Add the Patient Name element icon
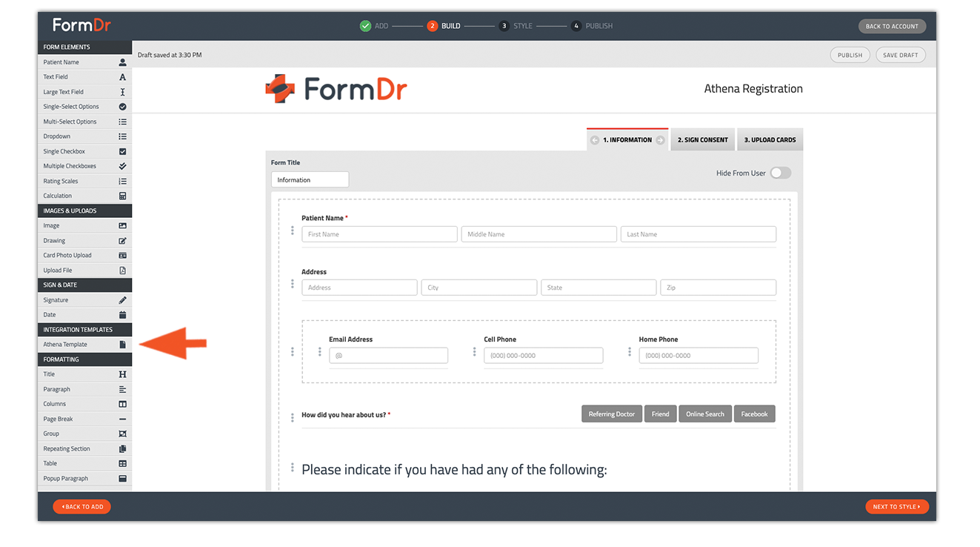This screenshot has height=547, width=980. pyautogui.click(x=123, y=62)
